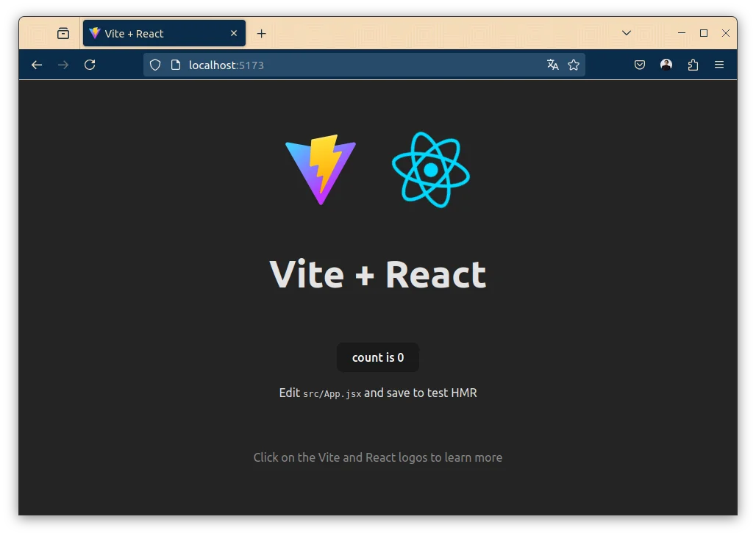Open the hamburger application menu
Viewport: 756px width, 536px height.
pyautogui.click(x=719, y=65)
